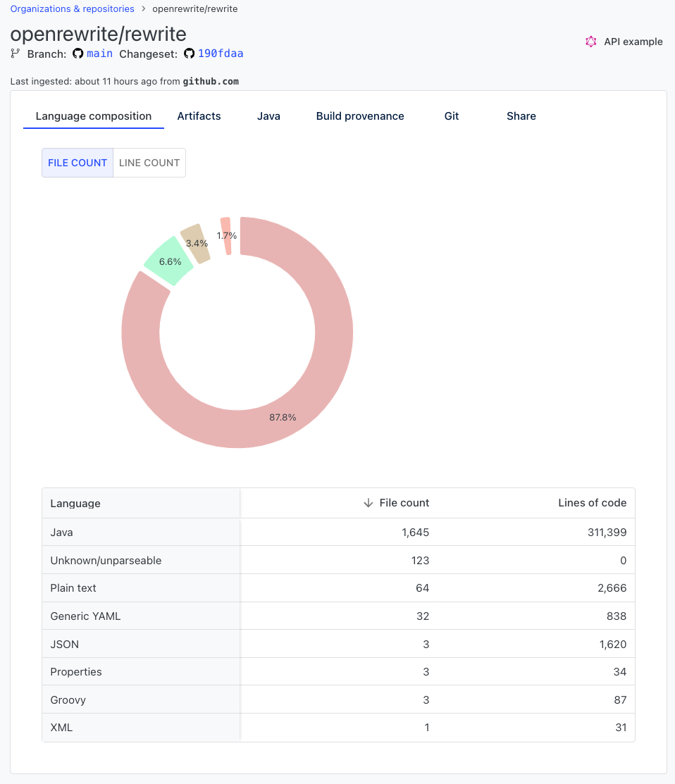Click the file count value 123
The height and width of the screenshot is (784, 675).
pyautogui.click(x=421, y=560)
